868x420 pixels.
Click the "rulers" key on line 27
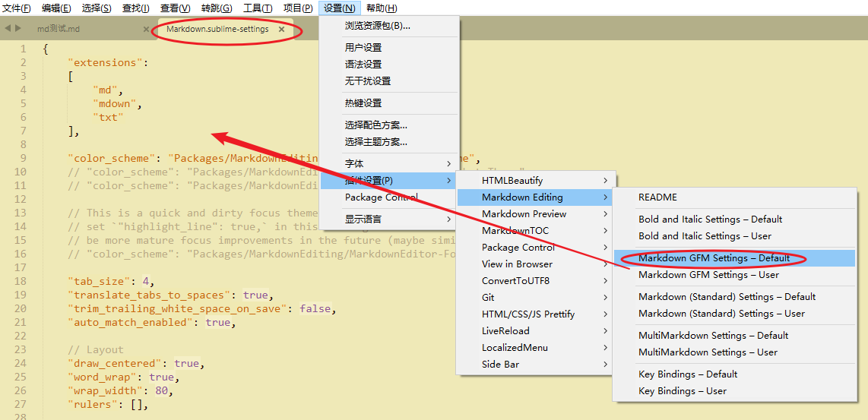click(93, 405)
